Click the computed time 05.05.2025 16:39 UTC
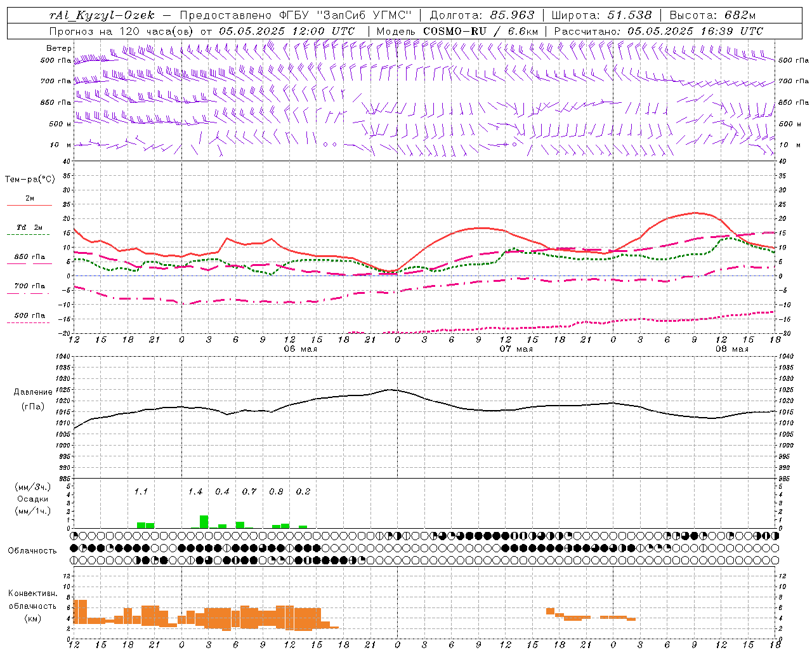Image resolution: width=812 pixels, height=650 pixels. [695, 31]
